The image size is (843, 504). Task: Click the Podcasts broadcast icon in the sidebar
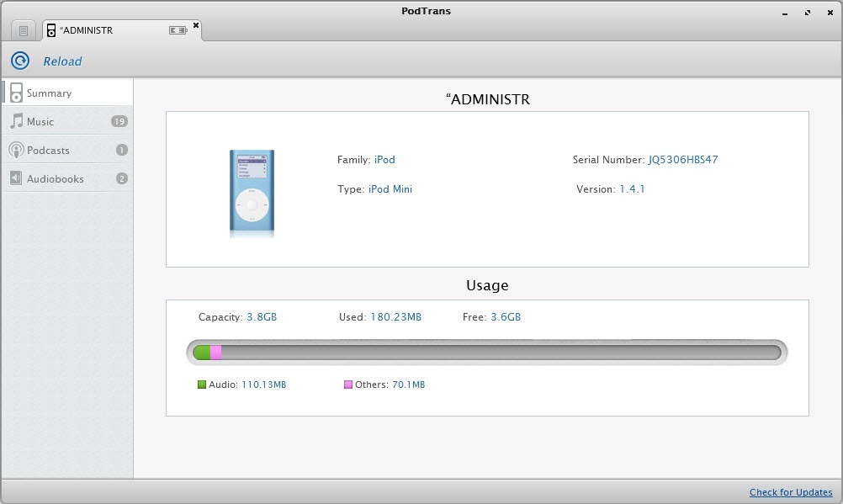(x=16, y=150)
